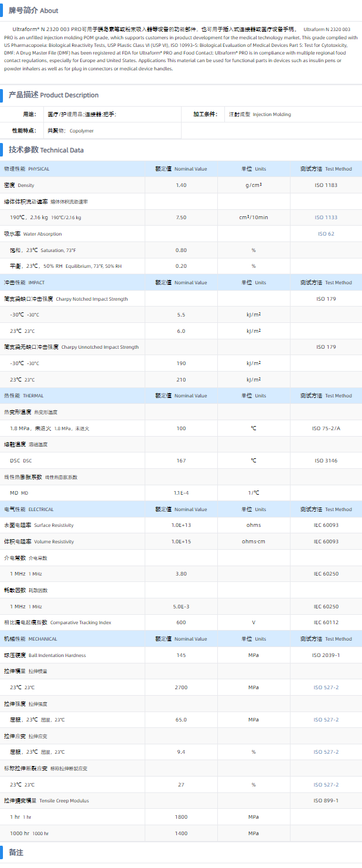
Task: Click the 产品描述 Product Description heading
Action: tap(53, 95)
